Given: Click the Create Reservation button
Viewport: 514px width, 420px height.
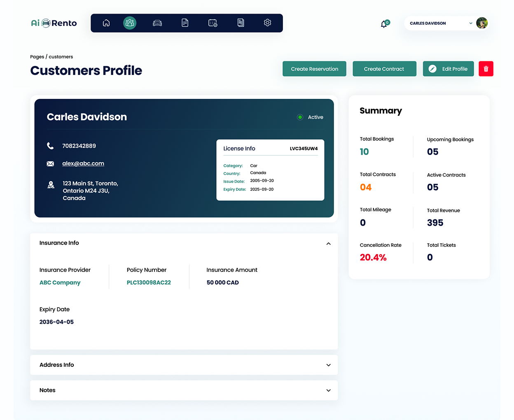Looking at the screenshot, I should coord(314,69).
